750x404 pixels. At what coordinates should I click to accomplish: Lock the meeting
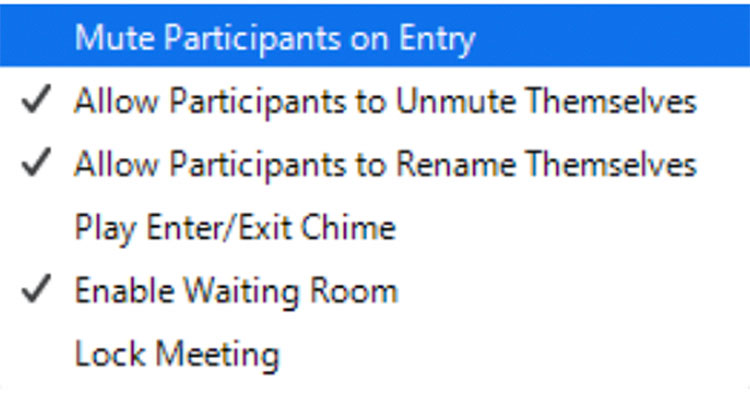(177, 354)
